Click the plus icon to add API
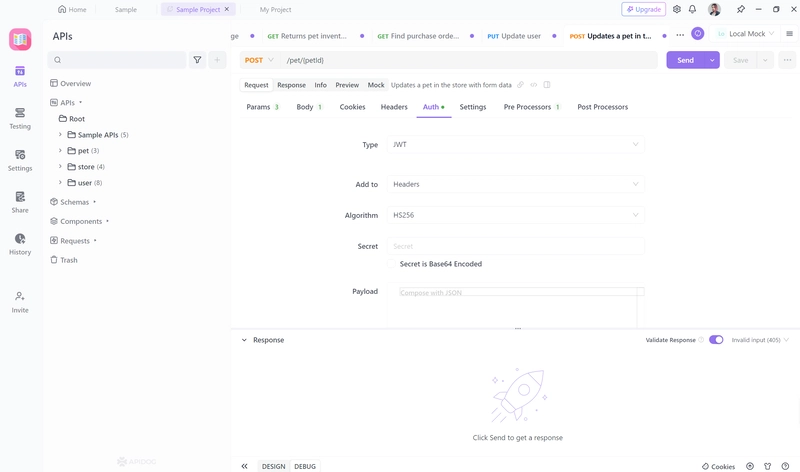 [x=217, y=60]
